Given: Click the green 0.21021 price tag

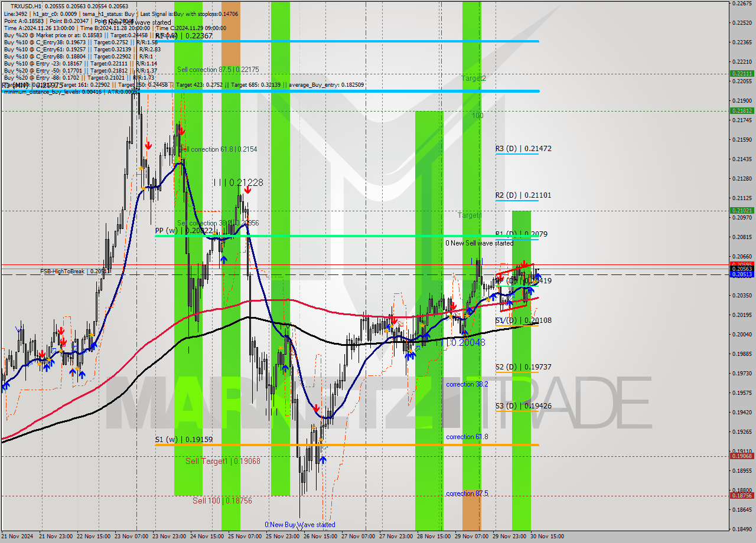Looking at the screenshot, I should (742, 210).
